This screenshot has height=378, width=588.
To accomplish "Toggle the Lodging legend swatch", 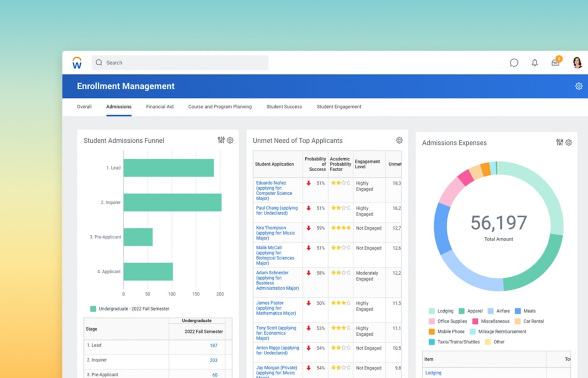I will click(432, 311).
